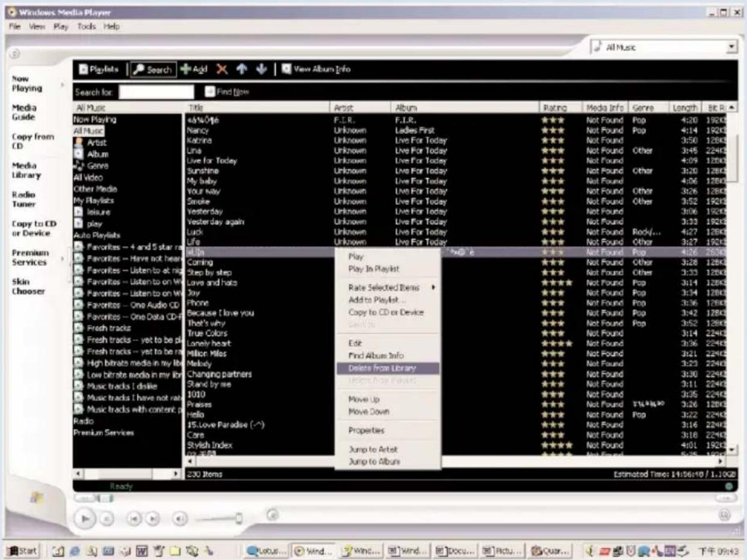Screen dimensions: 747x560
Task: Click the Find Now button
Action: coord(227,92)
